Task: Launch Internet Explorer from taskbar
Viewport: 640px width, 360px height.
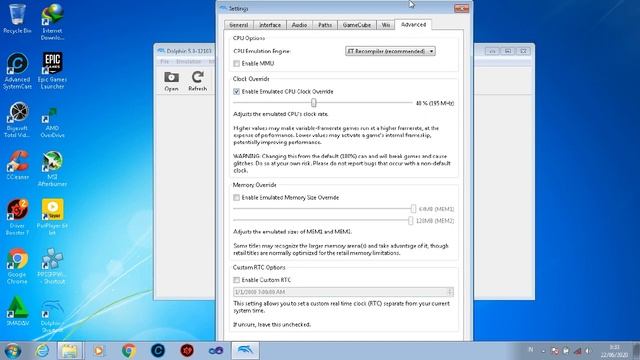Action: click(42, 351)
